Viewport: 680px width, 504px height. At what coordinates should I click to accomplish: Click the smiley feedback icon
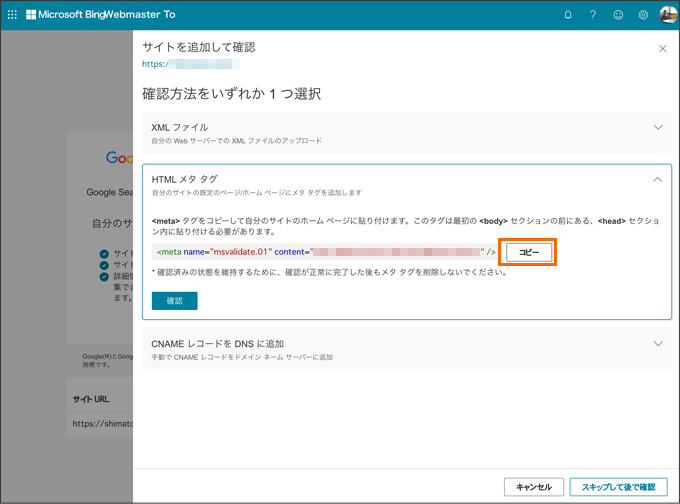[x=619, y=15]
